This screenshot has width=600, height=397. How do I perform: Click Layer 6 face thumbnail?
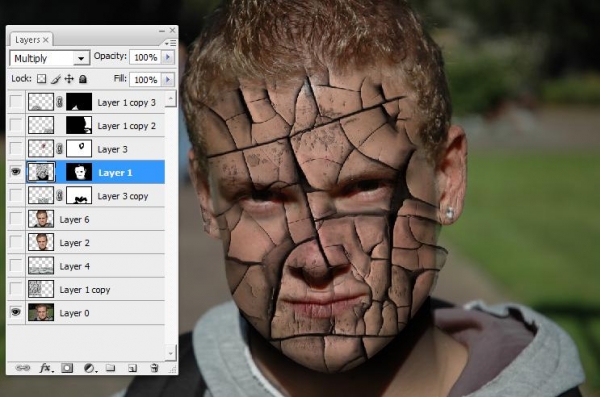coord(41,219)
